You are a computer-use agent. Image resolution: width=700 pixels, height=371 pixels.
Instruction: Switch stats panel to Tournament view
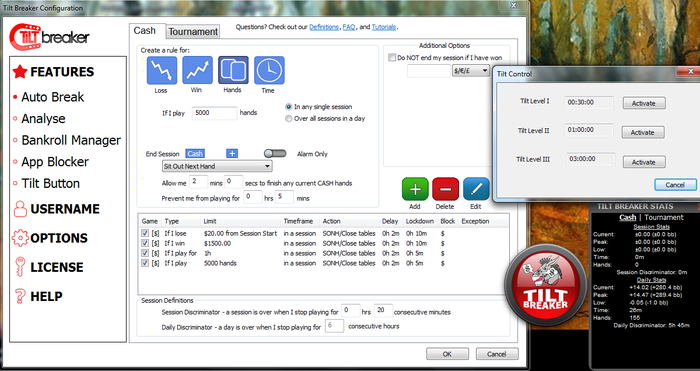[x=664, y=217]
